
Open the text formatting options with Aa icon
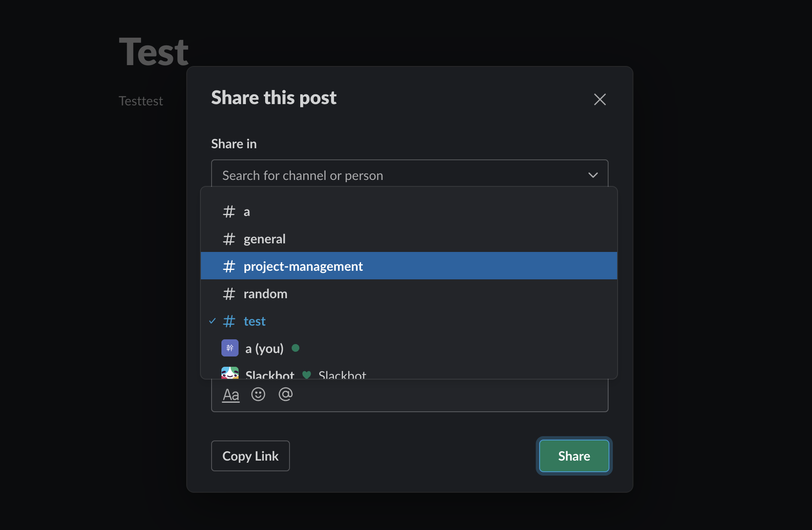tap(230, 394)
